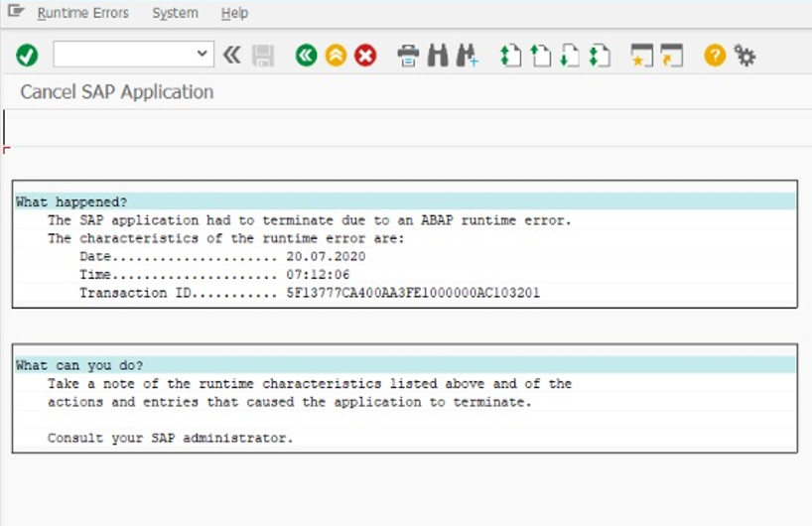Open the System menu
This screenshot has height=526, width=812.
click(x=175, y=13)
